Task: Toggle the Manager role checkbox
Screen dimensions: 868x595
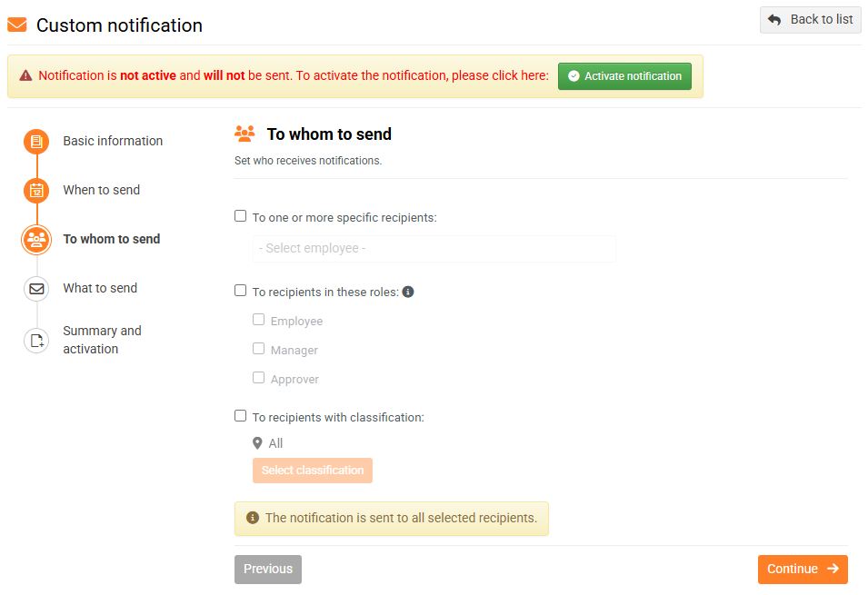Action: tap(259, 349)
